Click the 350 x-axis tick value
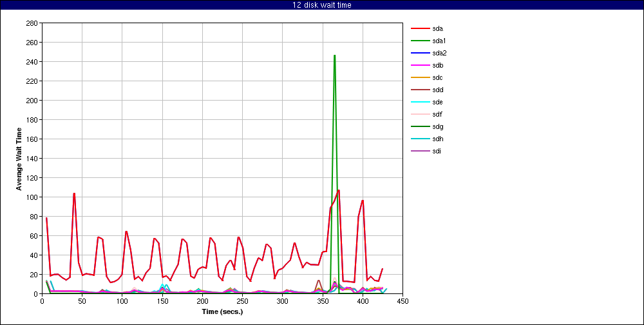The width and height of the screenshot is (644, 325). tap(323, 301)
